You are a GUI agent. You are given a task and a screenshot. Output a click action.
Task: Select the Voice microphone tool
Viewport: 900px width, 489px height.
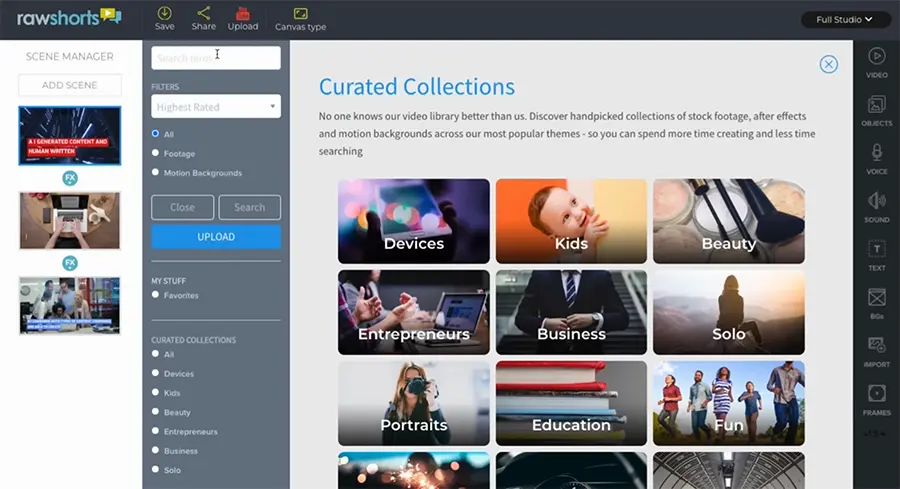click(x=876, y=159)
